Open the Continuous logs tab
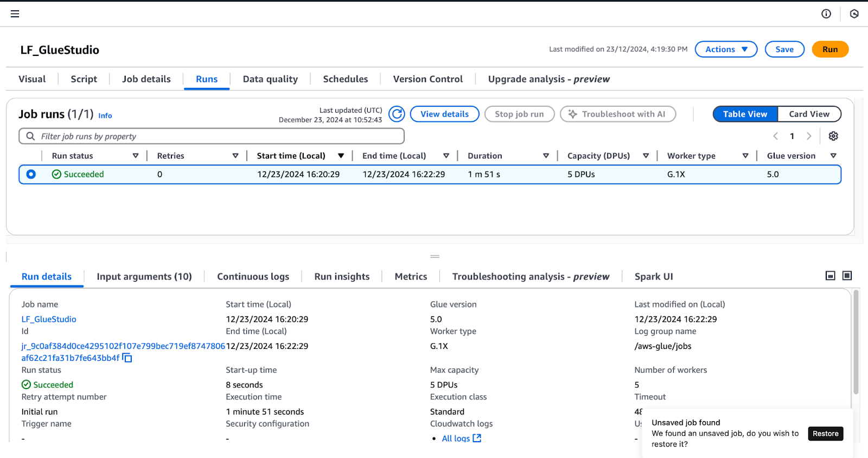 tap(253, 277)
